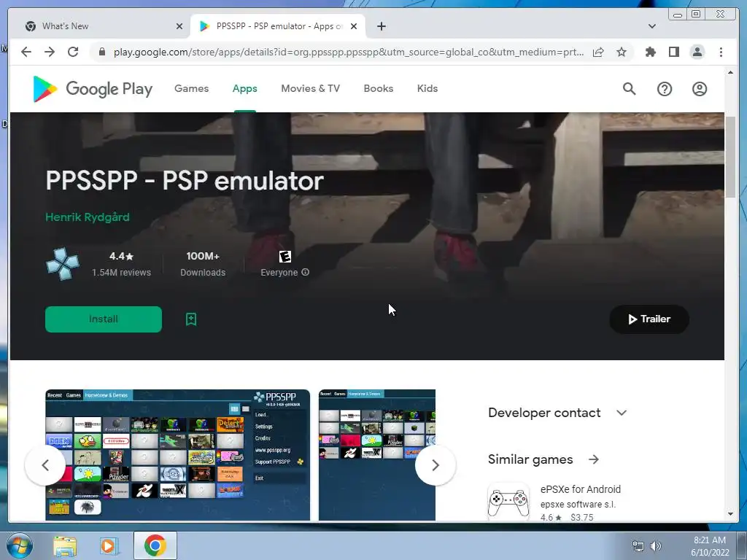747x560 pixels.
Task: Open Chrome Extensions puzzle icon
Action: (650, 52)
